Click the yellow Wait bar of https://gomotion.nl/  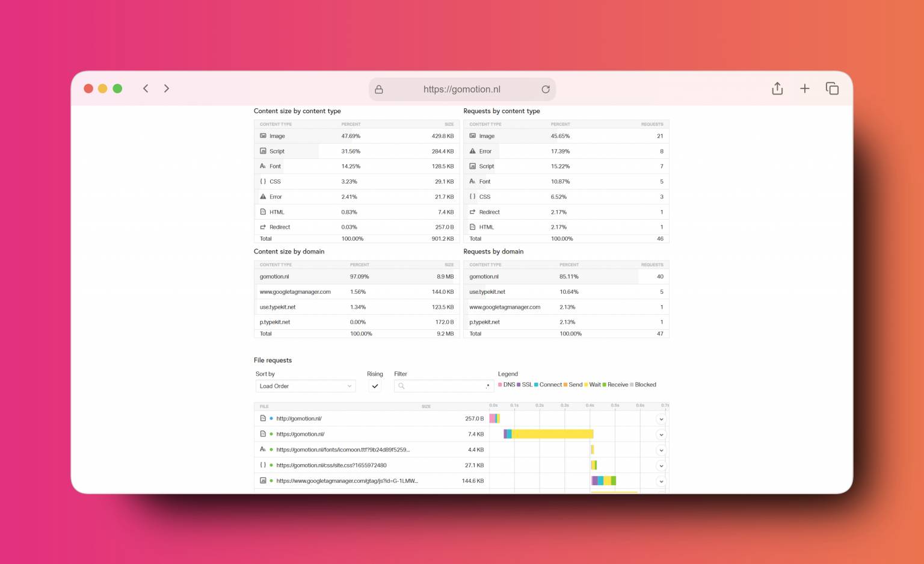click(552, 434)
